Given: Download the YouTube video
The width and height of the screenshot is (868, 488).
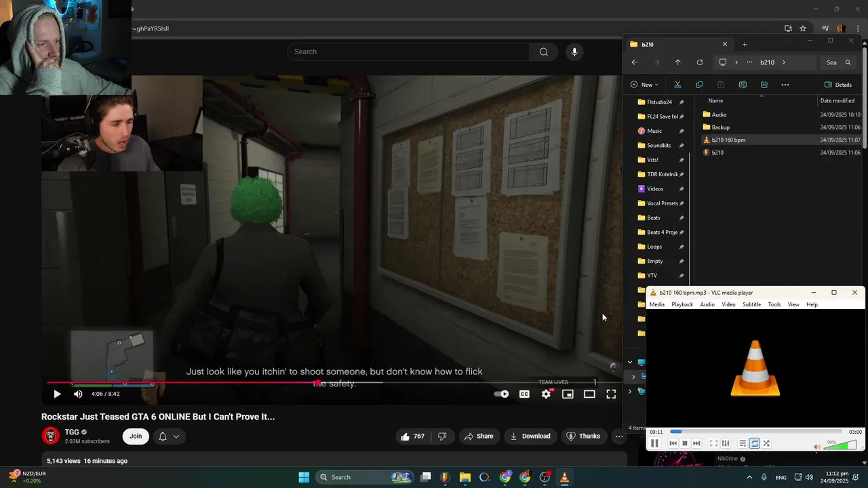Looking at the screenshot, I should [x=530, y=436].
